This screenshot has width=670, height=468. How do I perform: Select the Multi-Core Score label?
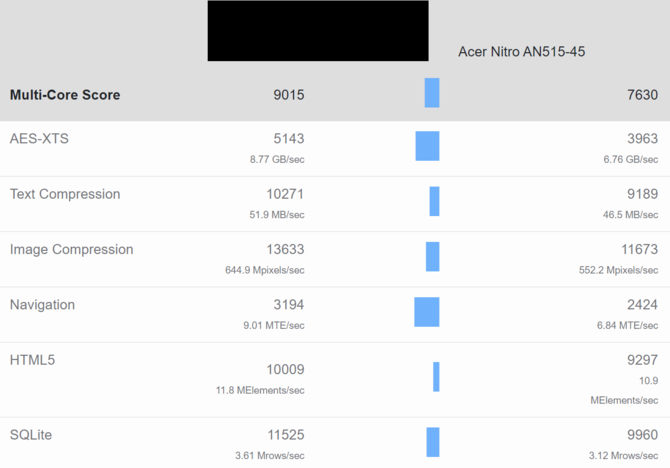65,95
